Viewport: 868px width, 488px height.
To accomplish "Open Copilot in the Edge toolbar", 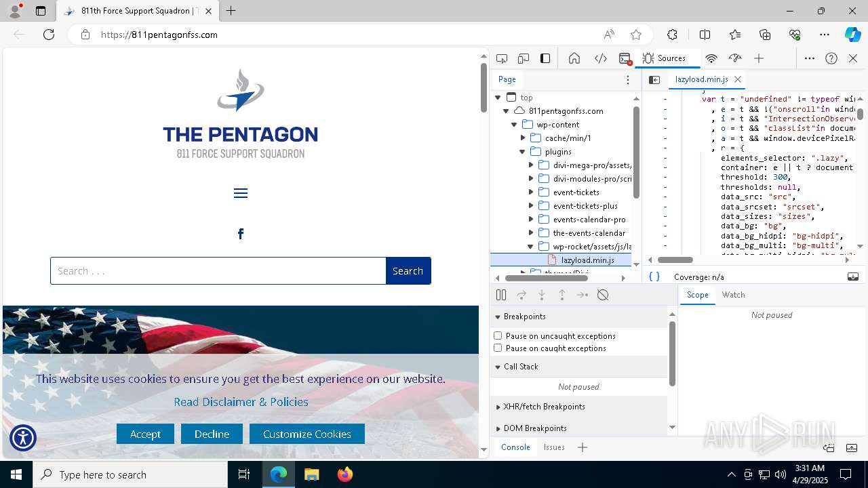I will coord(852,35).
